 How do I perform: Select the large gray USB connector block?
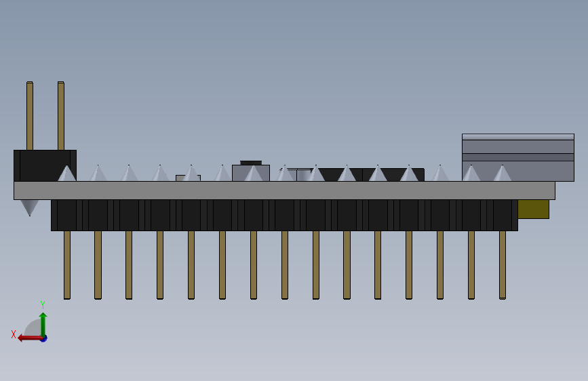coord(518,157)
